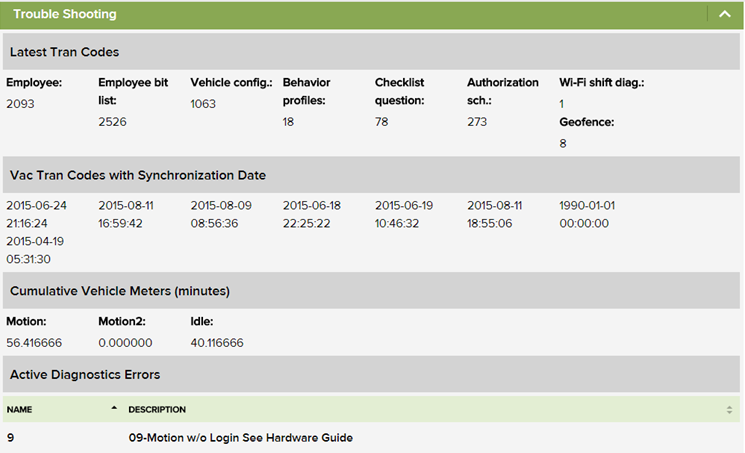Click Checklist question value 78
Screen dimensions: 745x453
(381, 122)
